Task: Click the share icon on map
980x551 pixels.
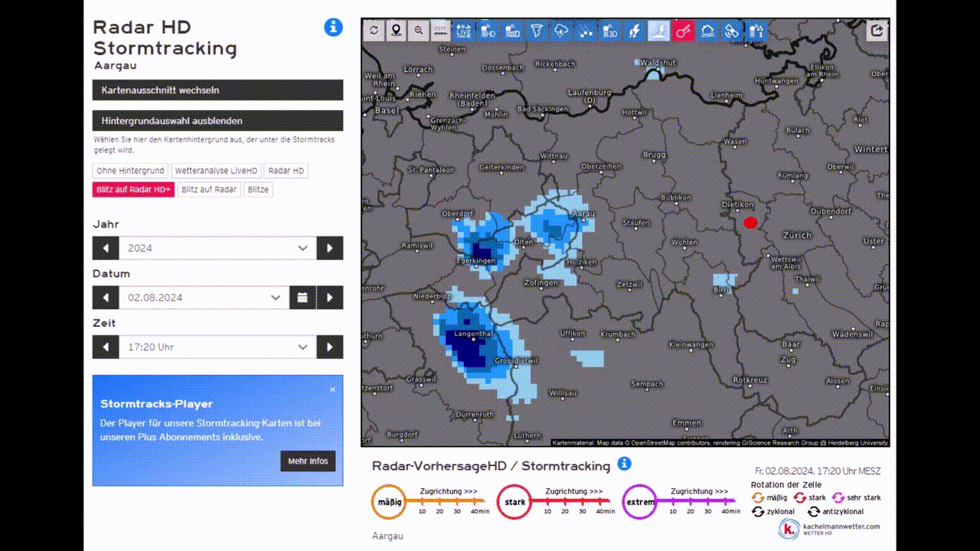Action: (x=877, y=31)
